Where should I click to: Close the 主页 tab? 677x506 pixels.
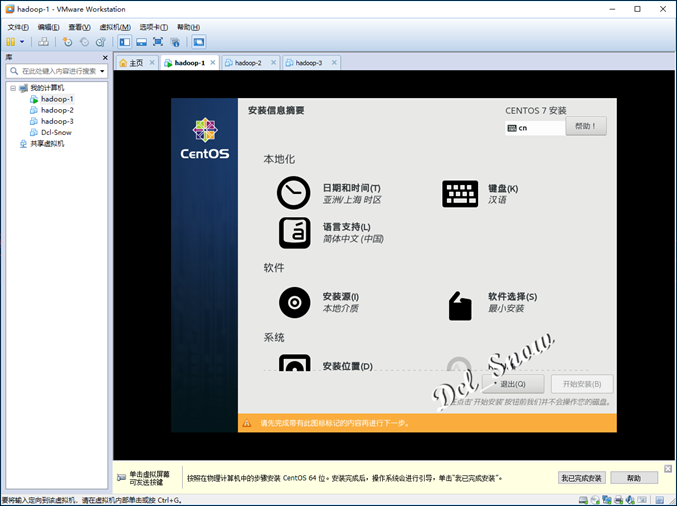pyautogui.click(x=152, y=63)
